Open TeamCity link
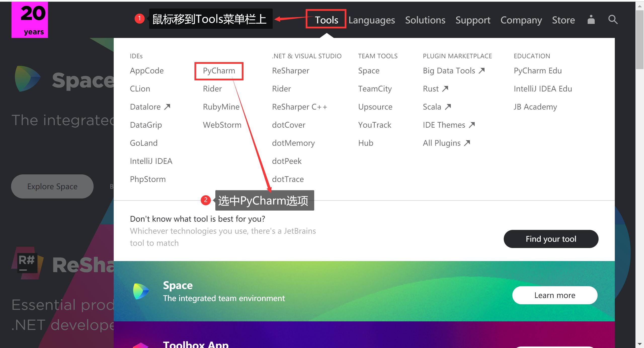Screen dimensions: 644x348 pos(375,89)
